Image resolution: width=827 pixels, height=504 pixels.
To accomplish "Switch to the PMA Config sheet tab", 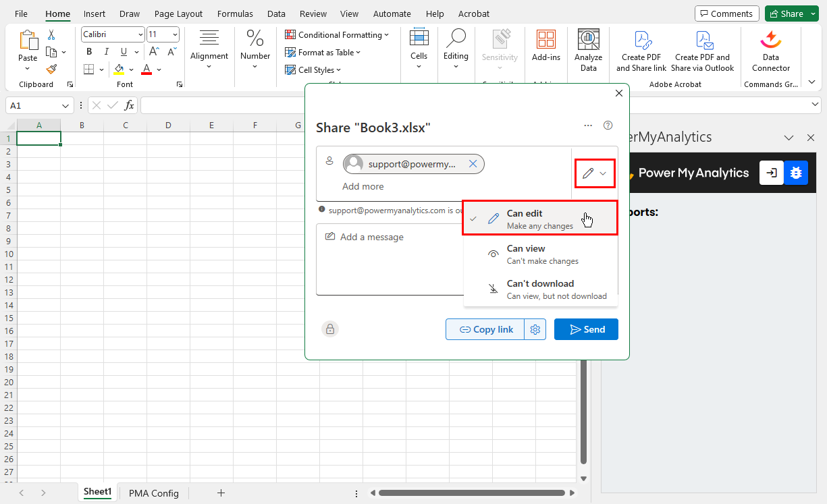I will tap(153, 493).
